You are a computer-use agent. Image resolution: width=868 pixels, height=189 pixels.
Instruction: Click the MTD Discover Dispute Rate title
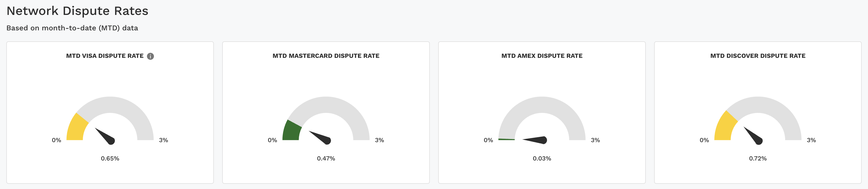pos(757,56)
